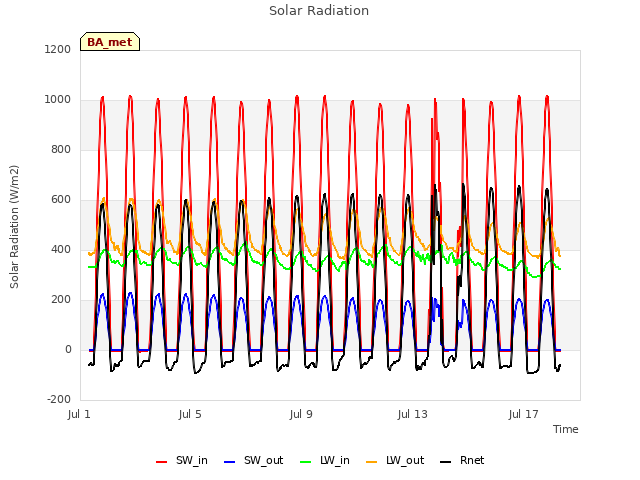Click the Jul 17 x-axis tick label
640x480 pixels.
pyautogui.click(x=524, y=414)
